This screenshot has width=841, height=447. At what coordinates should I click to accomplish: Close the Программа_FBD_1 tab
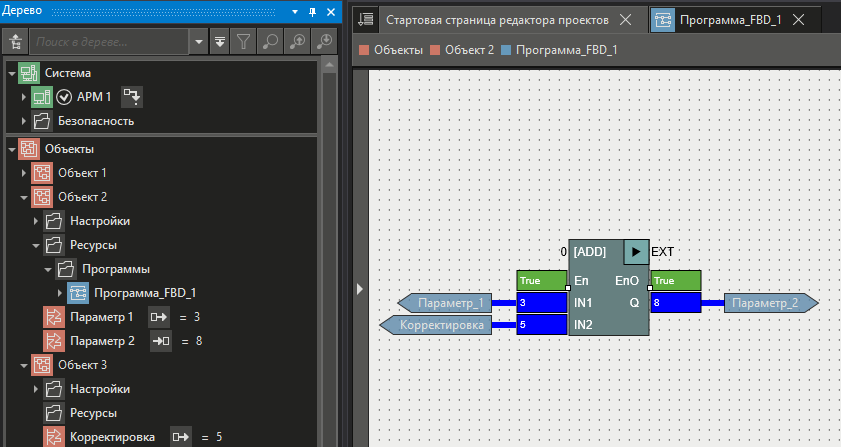coord(799,20)
